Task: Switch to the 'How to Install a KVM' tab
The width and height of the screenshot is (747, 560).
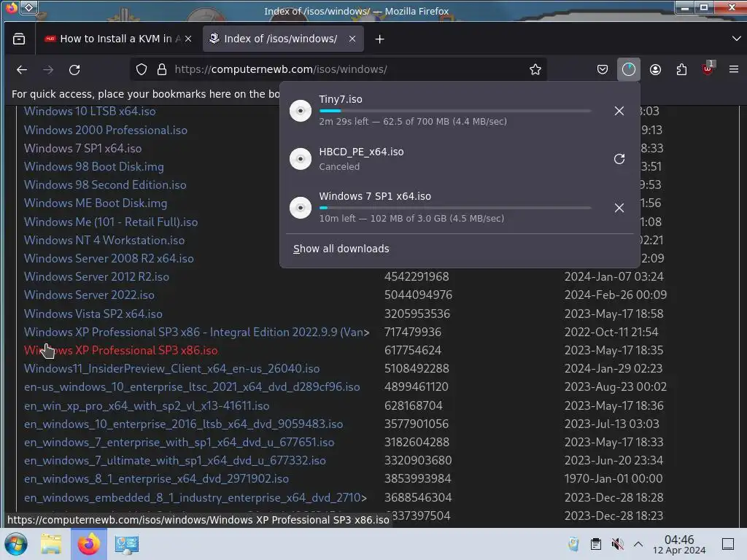Action: click(x=119, y=39)
